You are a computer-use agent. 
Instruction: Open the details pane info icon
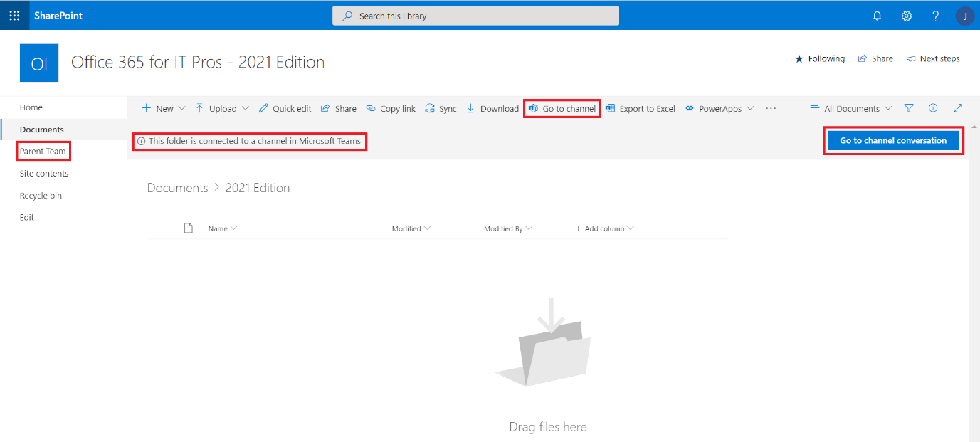[x=933, y=108]
